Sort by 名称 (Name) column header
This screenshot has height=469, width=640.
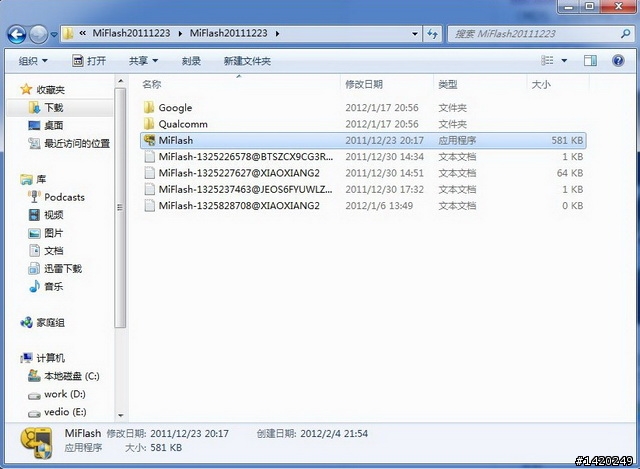239,84
